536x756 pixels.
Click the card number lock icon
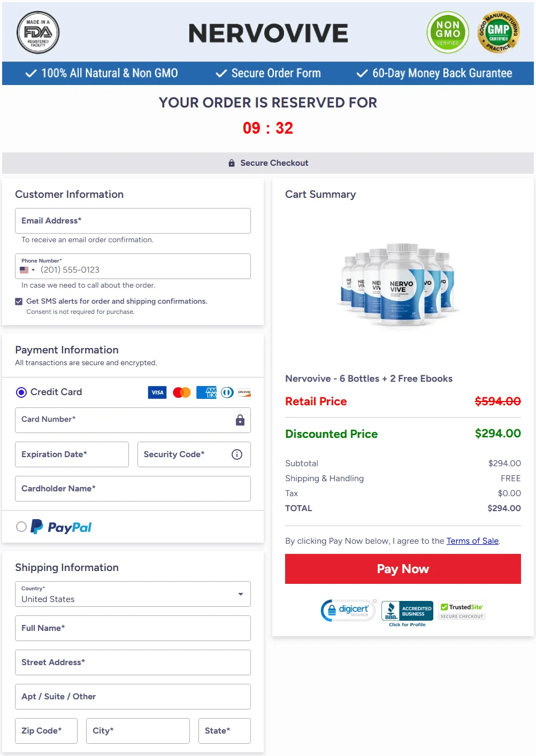click(x=240, y=420)
